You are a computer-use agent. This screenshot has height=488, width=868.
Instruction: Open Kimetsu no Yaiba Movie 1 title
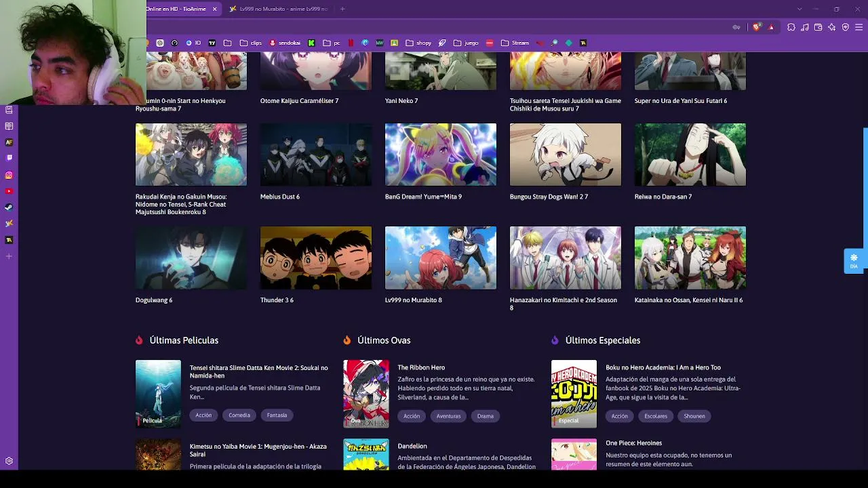(x=258, y=450)
